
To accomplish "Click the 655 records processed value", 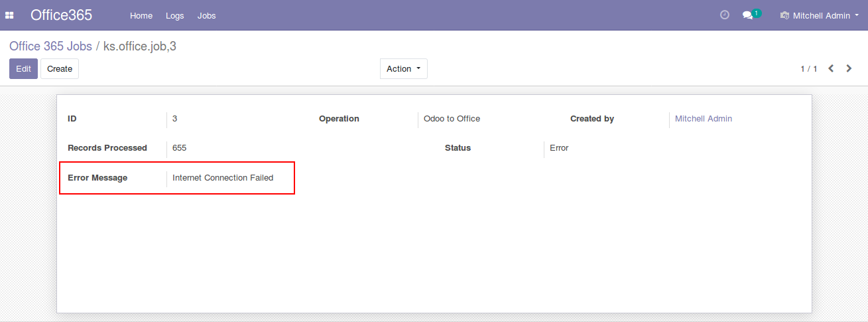I will 179,148.
